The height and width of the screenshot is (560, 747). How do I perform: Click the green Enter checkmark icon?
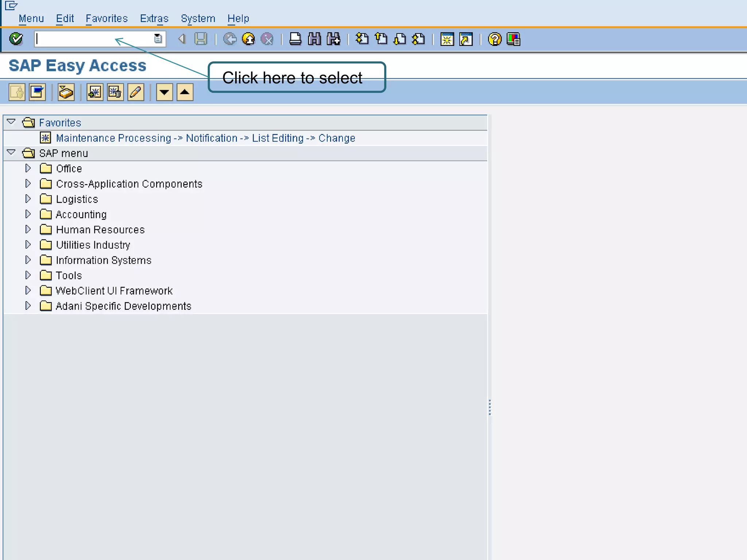click(x=16, y=39)
